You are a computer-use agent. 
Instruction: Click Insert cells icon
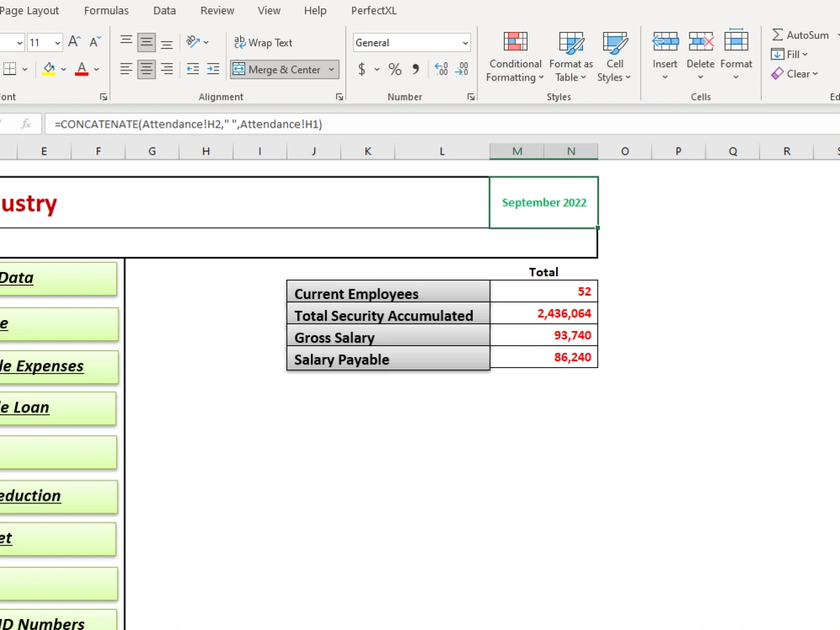click(664, 42)
